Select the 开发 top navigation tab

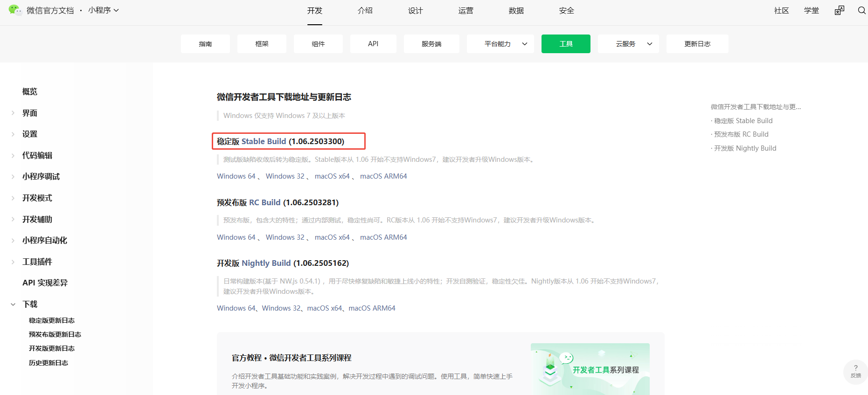click(x=315, y=11)
